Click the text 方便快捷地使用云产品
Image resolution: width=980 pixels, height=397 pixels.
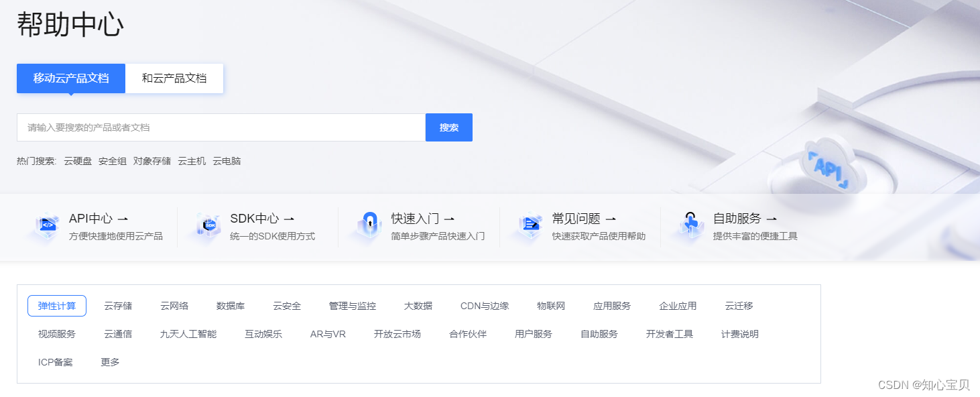tap(116, 236)
